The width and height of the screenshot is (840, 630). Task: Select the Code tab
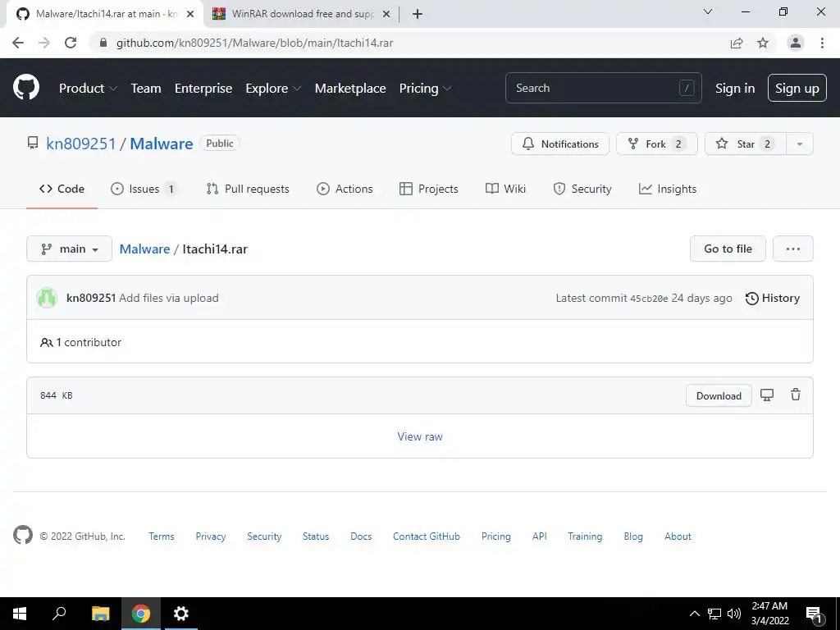pos(62,189)
